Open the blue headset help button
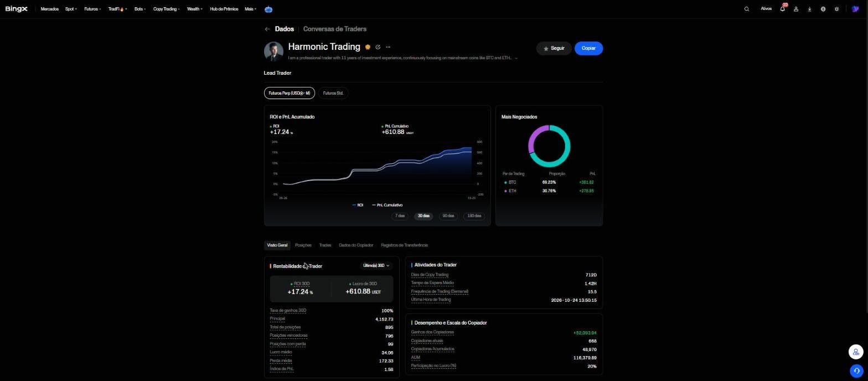 click(856, 370)
